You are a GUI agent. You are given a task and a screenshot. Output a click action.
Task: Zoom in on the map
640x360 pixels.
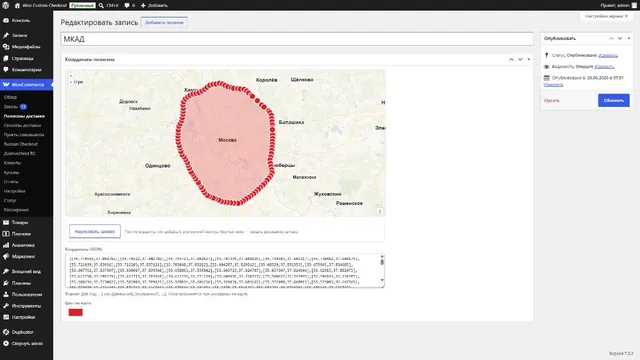[71, 76]
